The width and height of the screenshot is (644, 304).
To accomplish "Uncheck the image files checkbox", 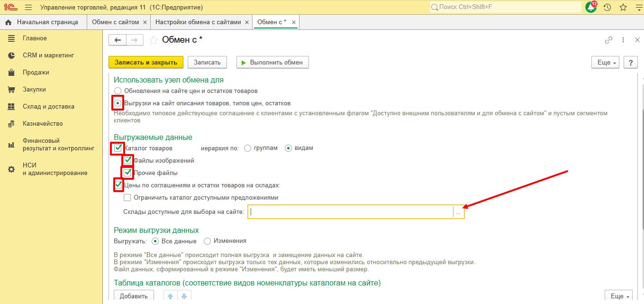I will click(127, 161).
